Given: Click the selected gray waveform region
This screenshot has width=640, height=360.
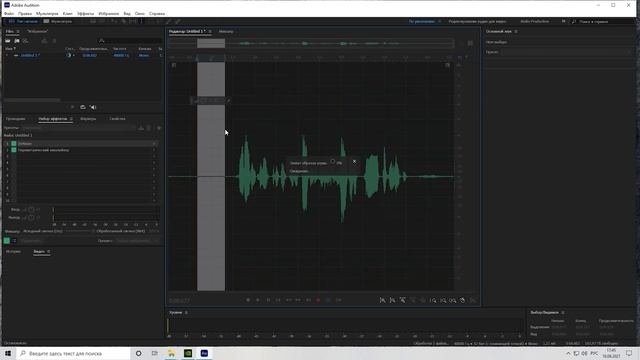Looking at the screenshot, I should pos(211,177).
